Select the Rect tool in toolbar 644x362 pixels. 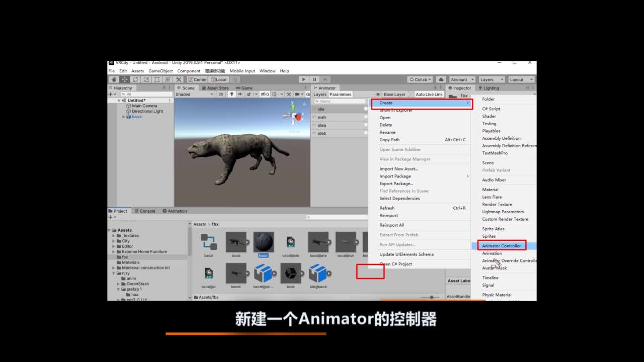(156, 79)
